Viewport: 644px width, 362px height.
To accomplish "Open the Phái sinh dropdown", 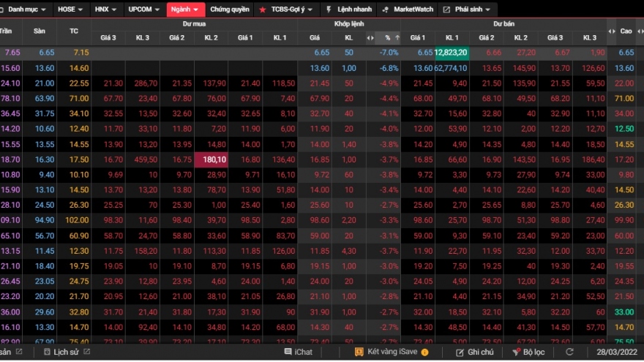I will tap(467, 10).
